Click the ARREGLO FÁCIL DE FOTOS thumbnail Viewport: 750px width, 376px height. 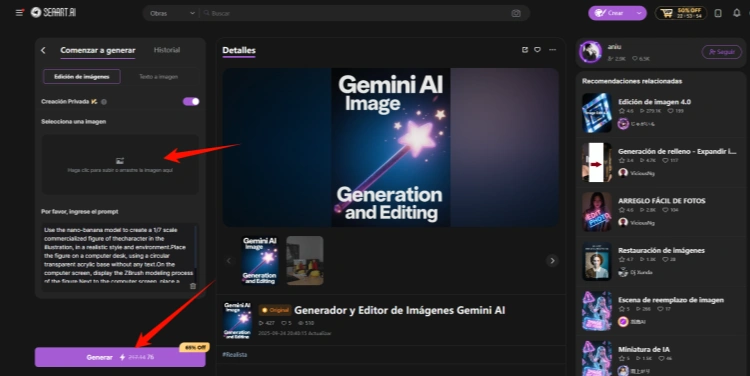596,212
